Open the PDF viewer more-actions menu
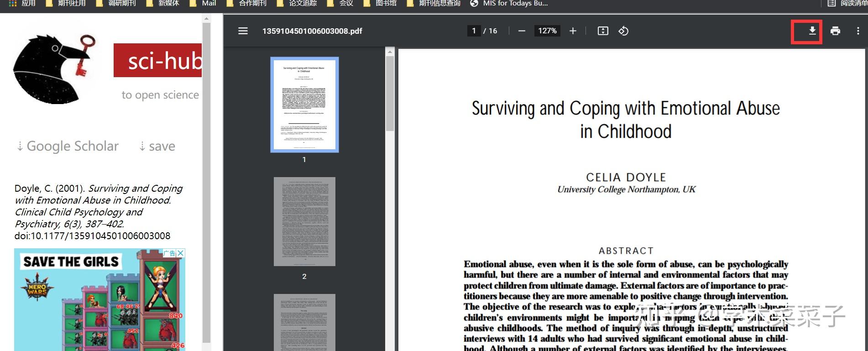Screen dimensions: 868x351 (858, 31)
